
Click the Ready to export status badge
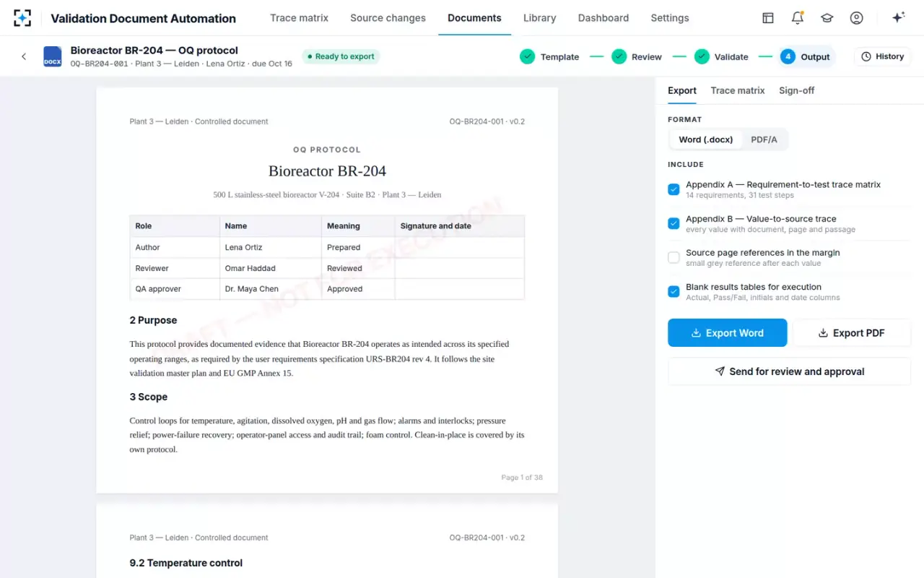(x=341, y=56)
